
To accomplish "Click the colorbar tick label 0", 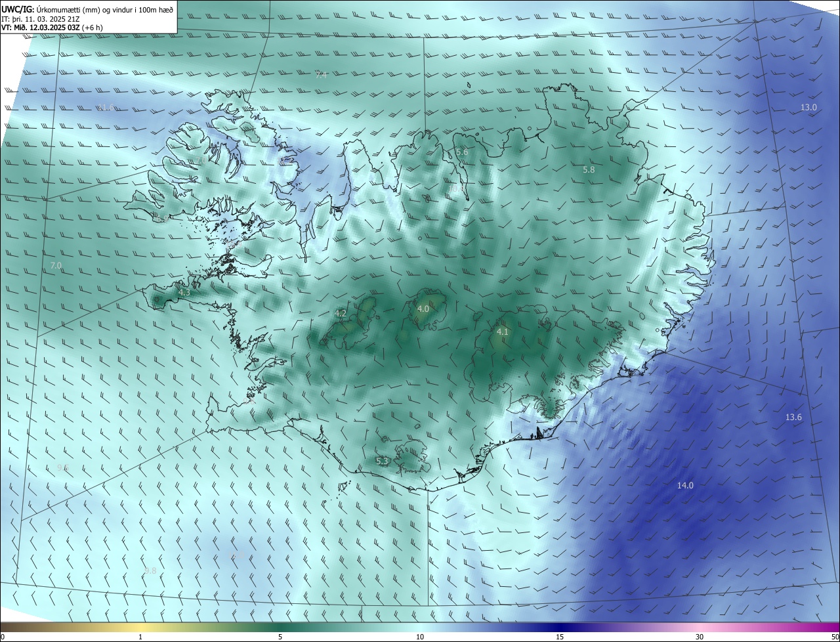I will [x=3, y=637].
